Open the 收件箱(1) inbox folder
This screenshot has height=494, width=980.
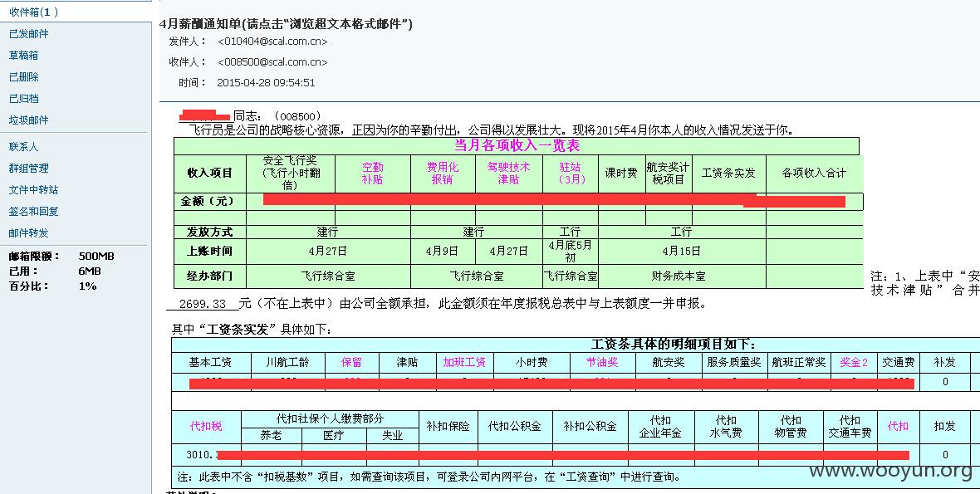pyautogui.click(x=34, y=12)
